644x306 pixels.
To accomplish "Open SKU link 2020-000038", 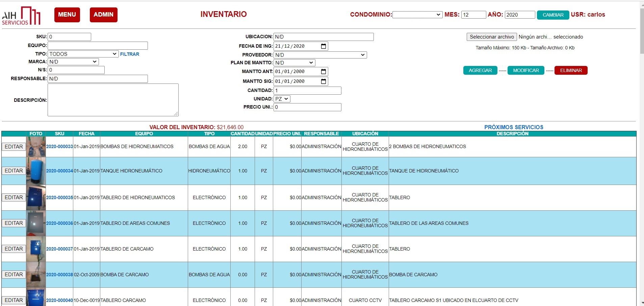I will coord(59,275).
